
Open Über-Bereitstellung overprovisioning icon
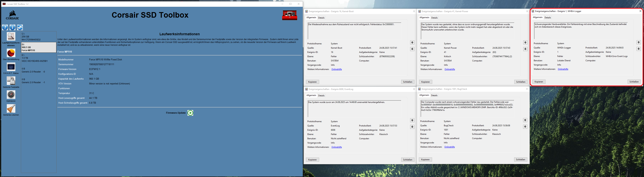(11, 53)
